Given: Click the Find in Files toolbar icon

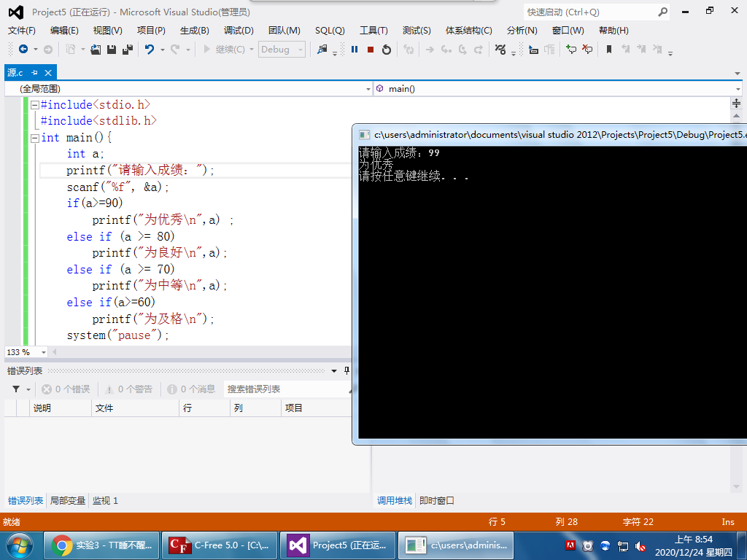Looking at the screenshot, I should (x=322, y=49).
